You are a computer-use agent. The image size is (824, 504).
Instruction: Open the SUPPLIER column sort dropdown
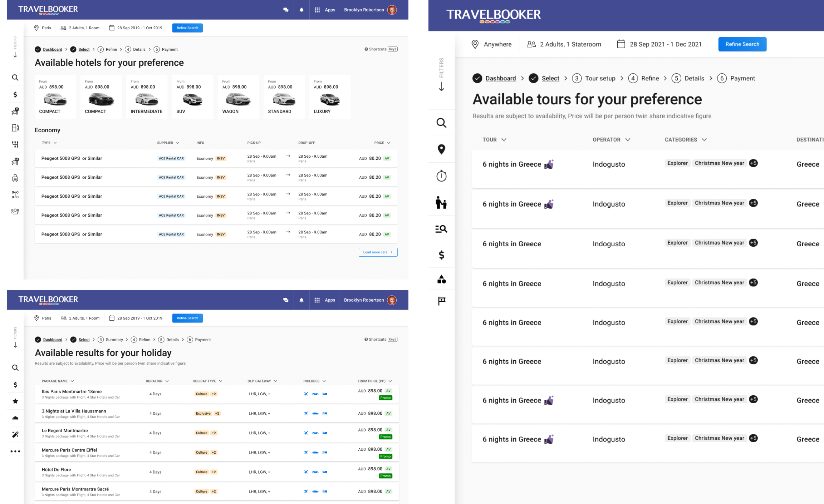pyautogui.click(x=177, y=143)
